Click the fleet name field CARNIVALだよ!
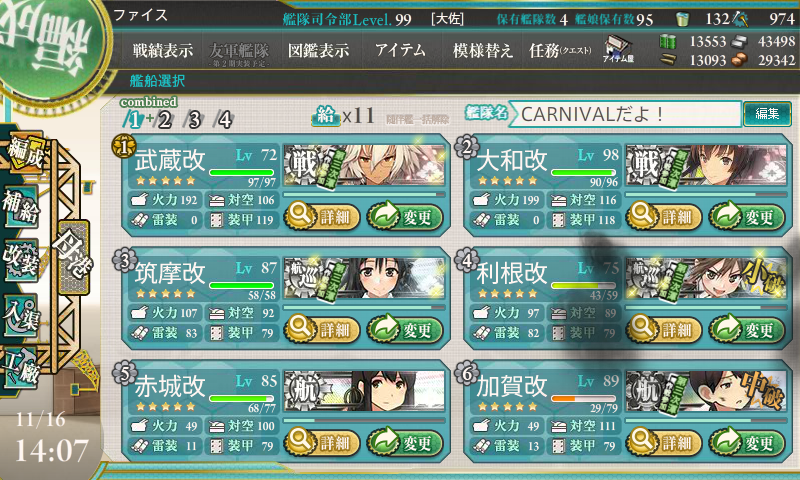This screenshot has height=480, width=800. click(625, 114)
